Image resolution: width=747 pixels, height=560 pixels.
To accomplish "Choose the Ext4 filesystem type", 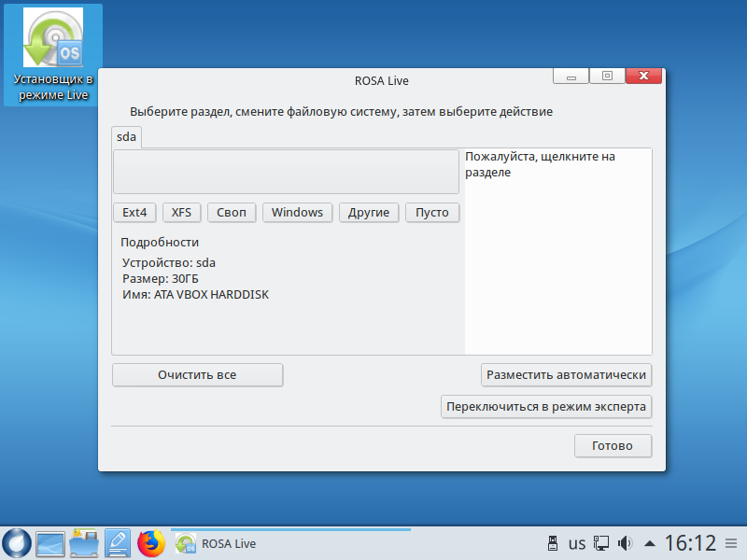I will click(134, 213).
